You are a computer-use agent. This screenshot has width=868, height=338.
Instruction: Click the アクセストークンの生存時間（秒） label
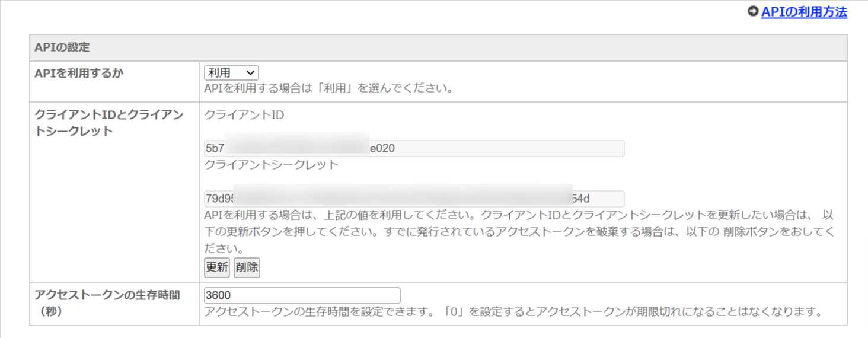(107, 303)
